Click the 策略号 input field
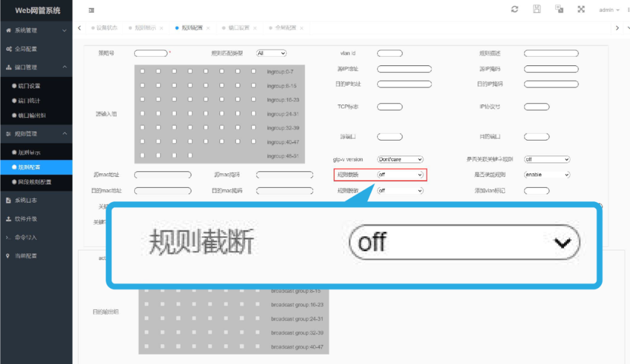630x364 pixels. tap(150, 53)
